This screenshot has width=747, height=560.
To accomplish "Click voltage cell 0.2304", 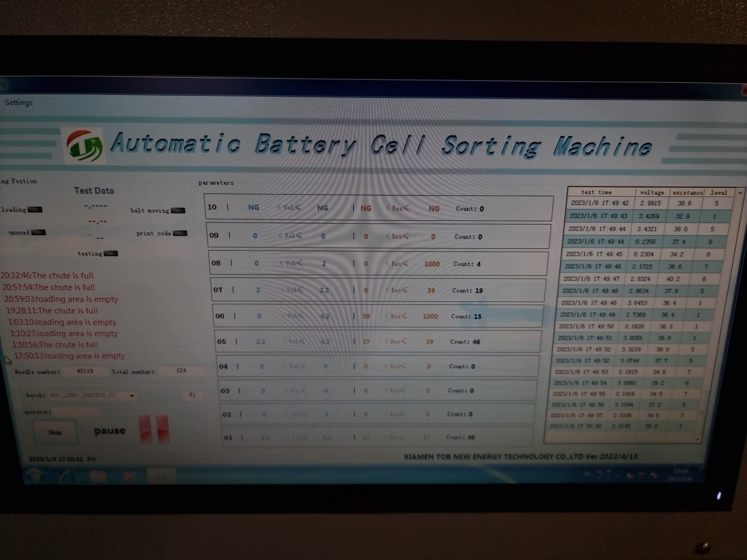I will 644,254.
